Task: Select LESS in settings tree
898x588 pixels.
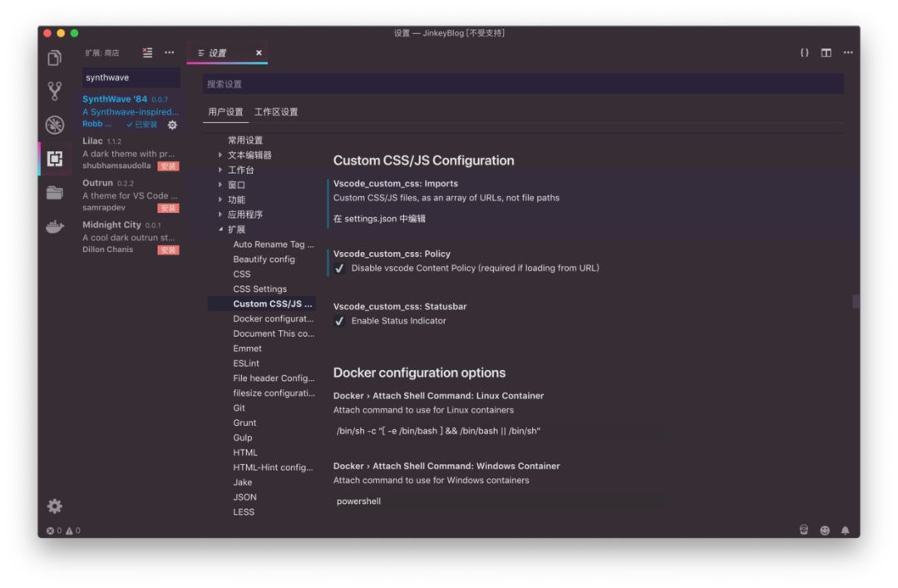Action: 244,513
